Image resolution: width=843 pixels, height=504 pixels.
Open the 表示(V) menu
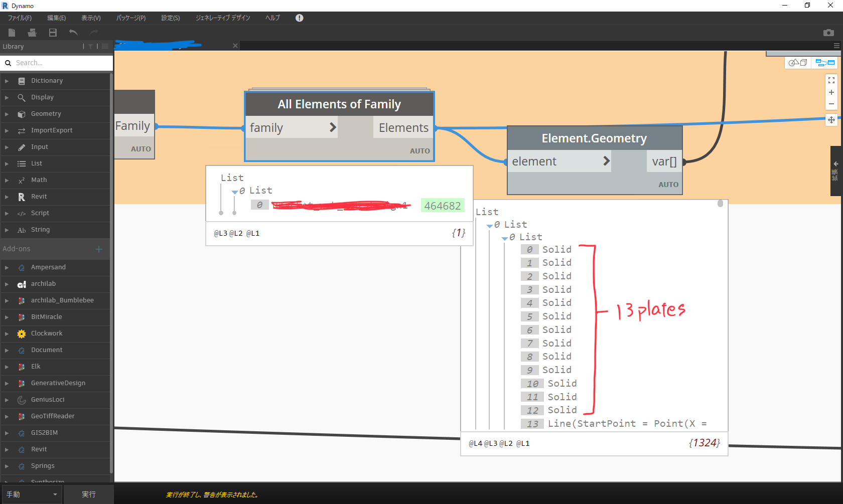pos(91,18)
